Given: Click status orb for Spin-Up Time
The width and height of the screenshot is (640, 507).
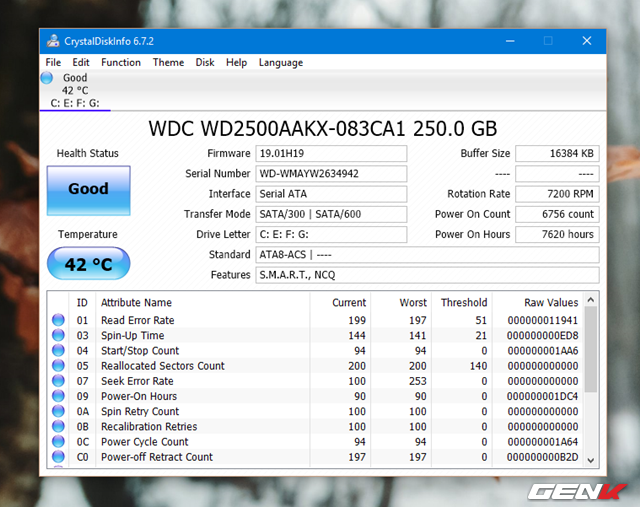Looking at the screenshot, I should click(58, 335).
